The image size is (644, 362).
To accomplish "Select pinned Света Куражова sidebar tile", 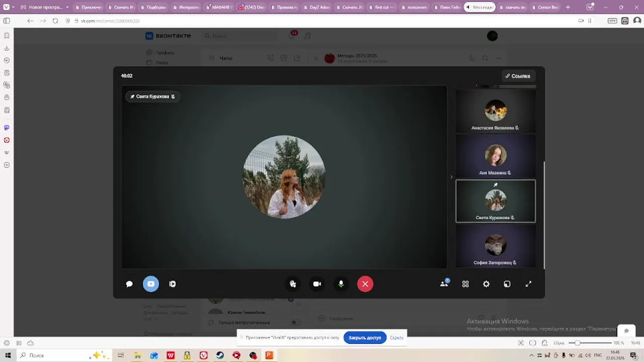I will tap(496, 201).
